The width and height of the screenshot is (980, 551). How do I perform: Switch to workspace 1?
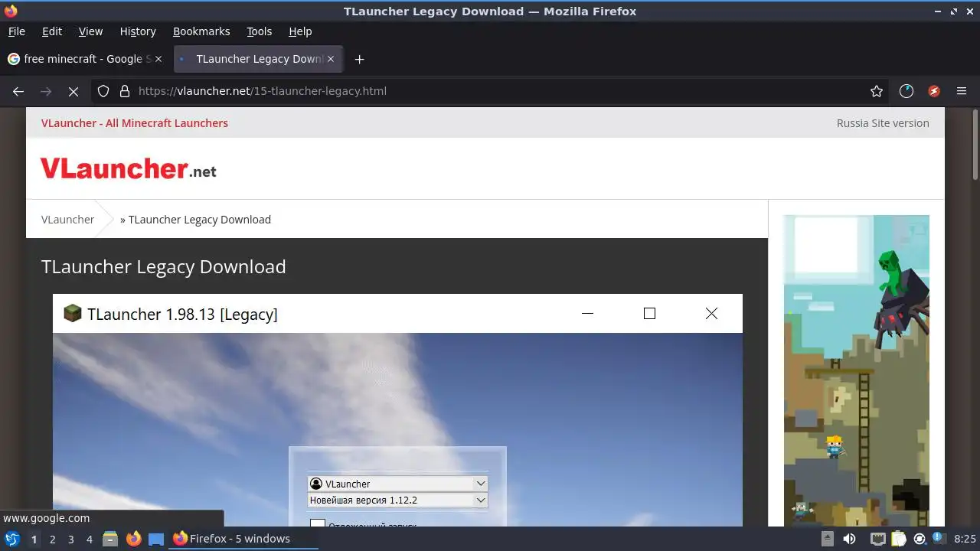point(34,539)
